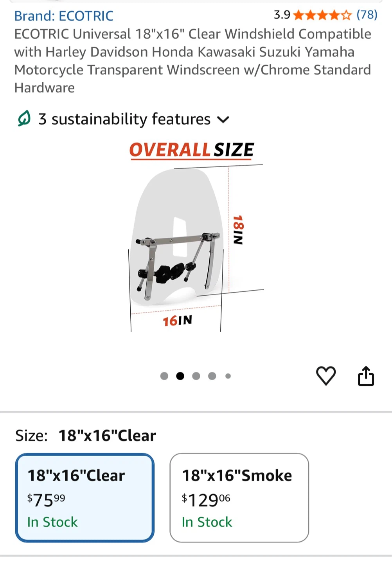392x564 pixels.
Task: Expand the 3 sustainability features text
Action: pos(124,119)
